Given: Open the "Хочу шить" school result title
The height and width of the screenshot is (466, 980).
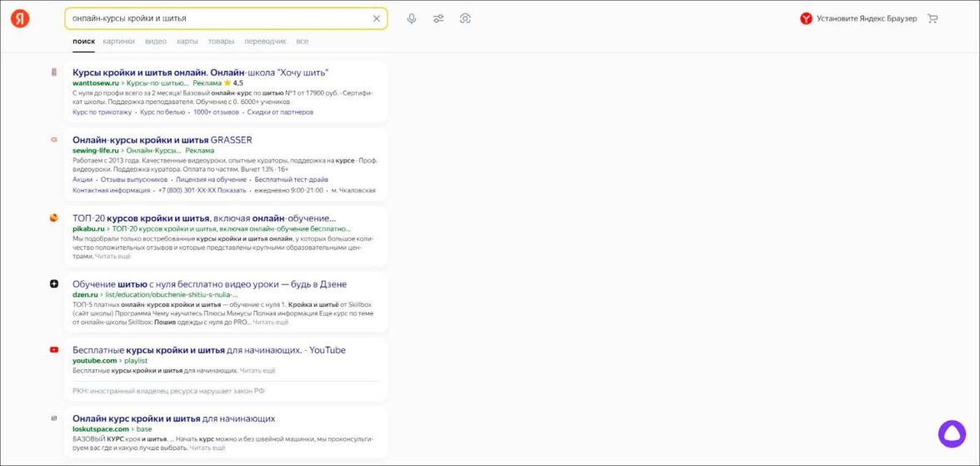Looking at the screenshot, I should pyautogui.click(x=201, y=72).
